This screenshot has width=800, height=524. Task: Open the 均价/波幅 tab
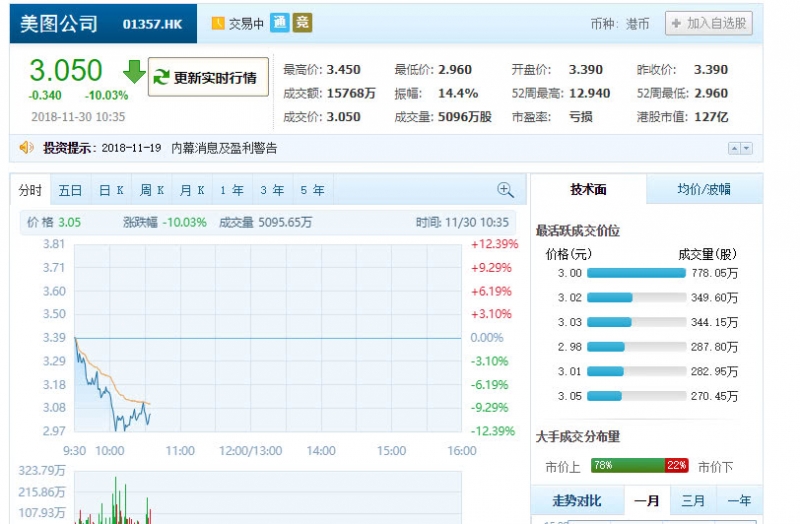coord(703,189)
